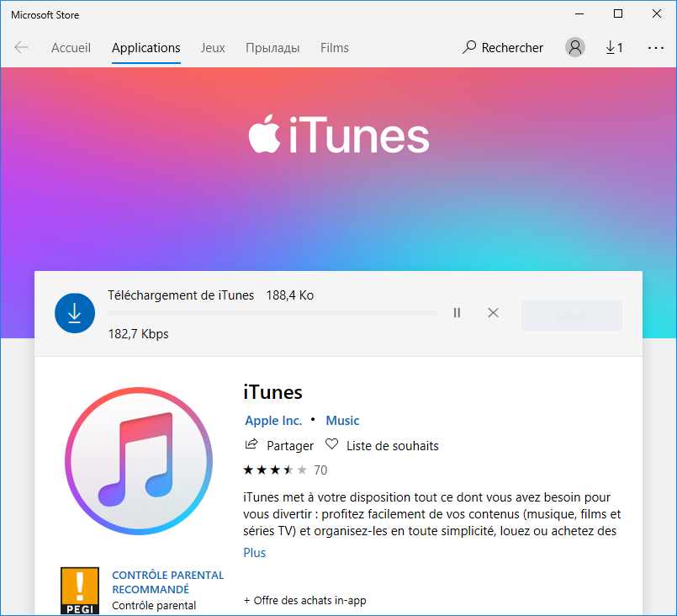
Task: Go back with the back arrow
Action: [21, 47]
